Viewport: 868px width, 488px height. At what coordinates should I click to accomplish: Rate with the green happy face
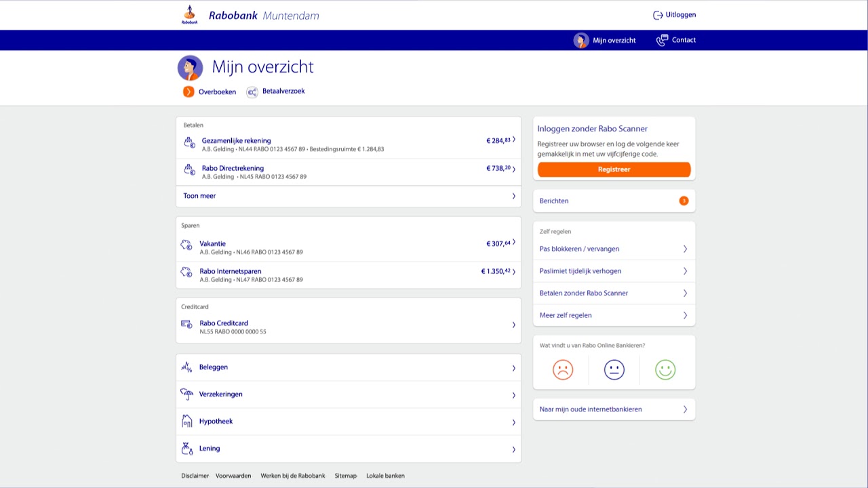(x=665, y=369)
